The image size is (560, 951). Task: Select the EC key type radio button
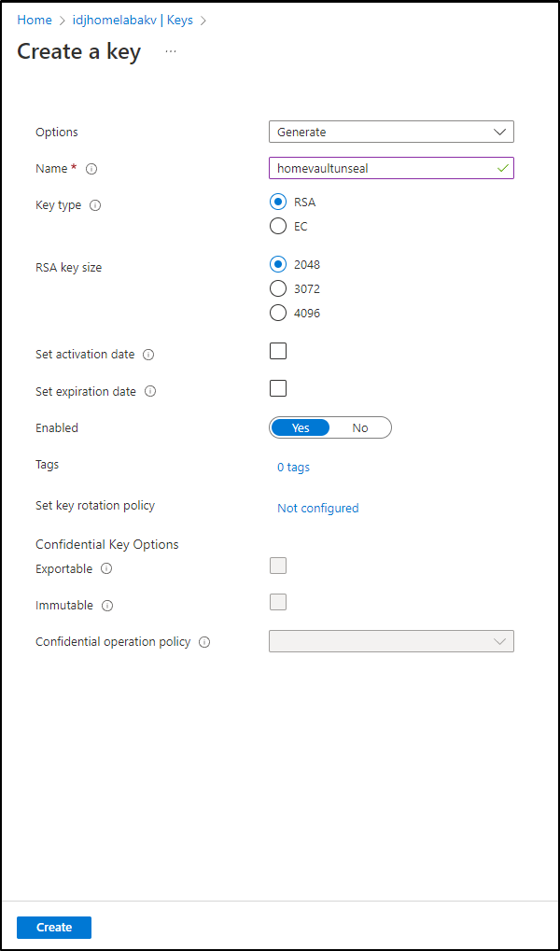tap(278, 226)
